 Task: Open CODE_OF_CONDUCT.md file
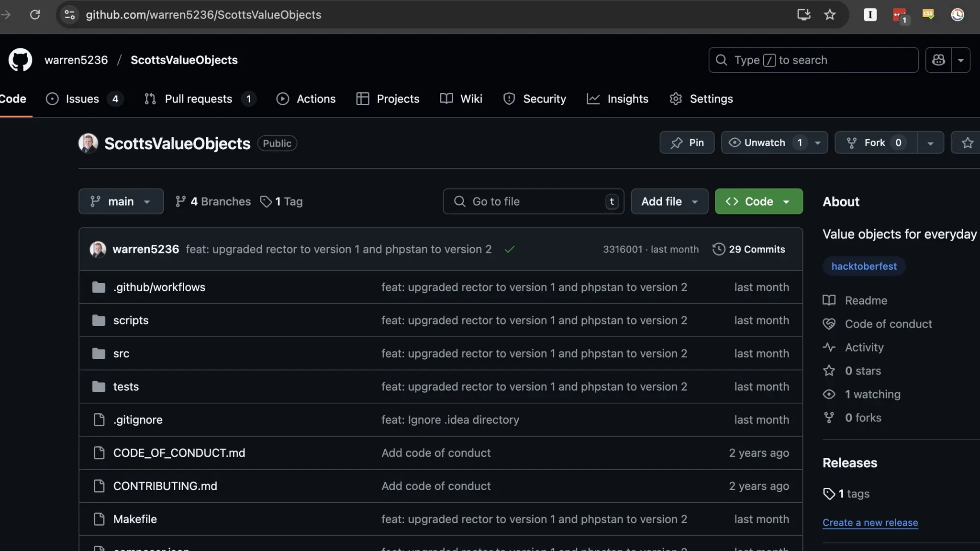(x=179, y=452)
